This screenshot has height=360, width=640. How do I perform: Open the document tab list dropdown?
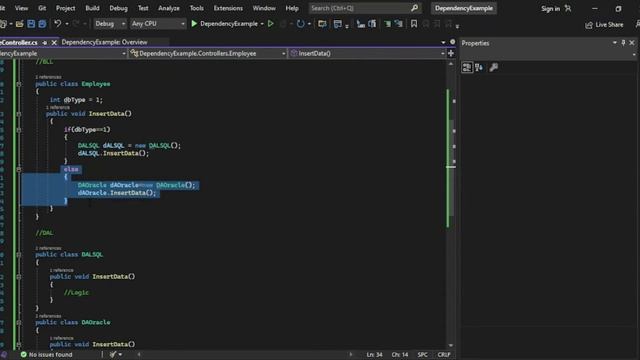443,42
